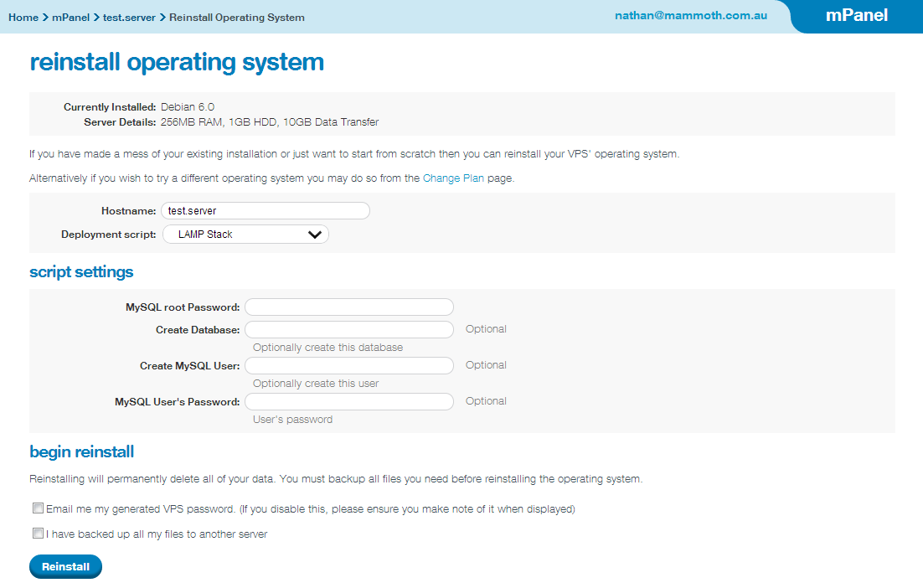Focus the MySQL root Password field

click(348, 307)
